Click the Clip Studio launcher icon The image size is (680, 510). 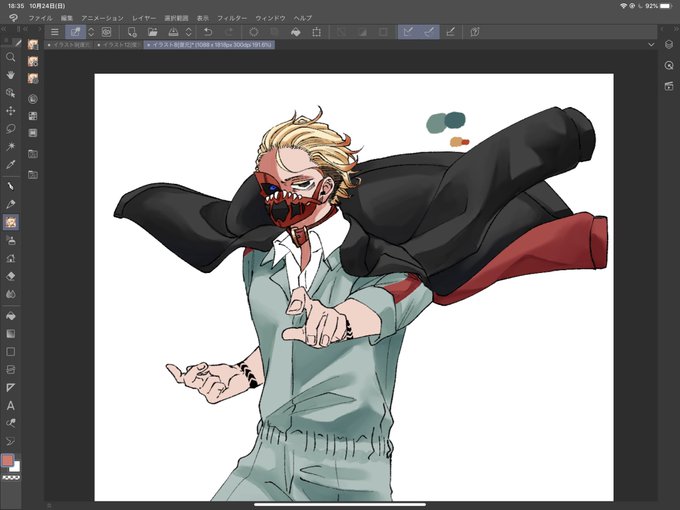(x=106, y=32)
